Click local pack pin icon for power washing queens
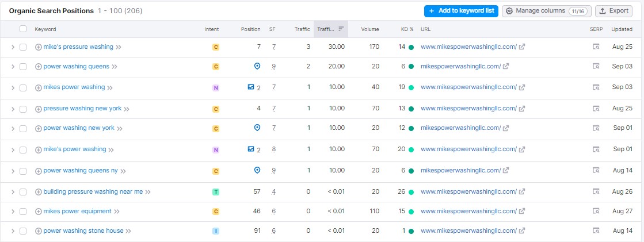The image size is (644, 242). pos(257,66)
